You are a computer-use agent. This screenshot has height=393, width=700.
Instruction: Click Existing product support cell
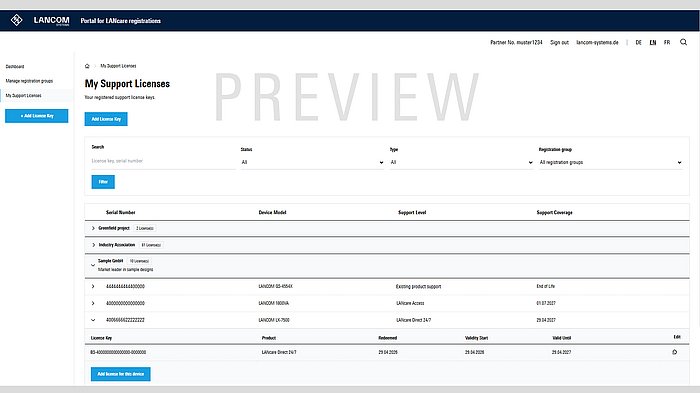[418, 286]
